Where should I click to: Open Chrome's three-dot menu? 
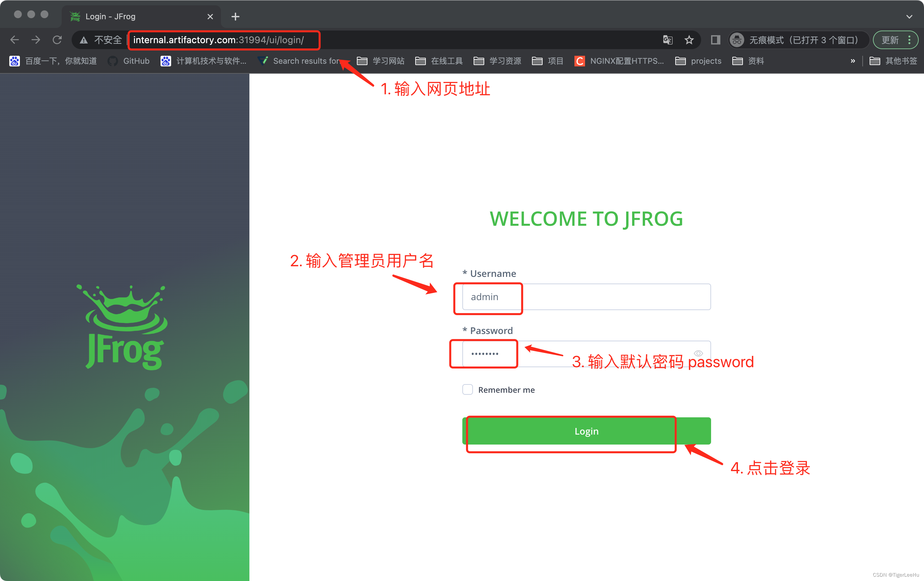pyautogui.click(x=909, y=40)
